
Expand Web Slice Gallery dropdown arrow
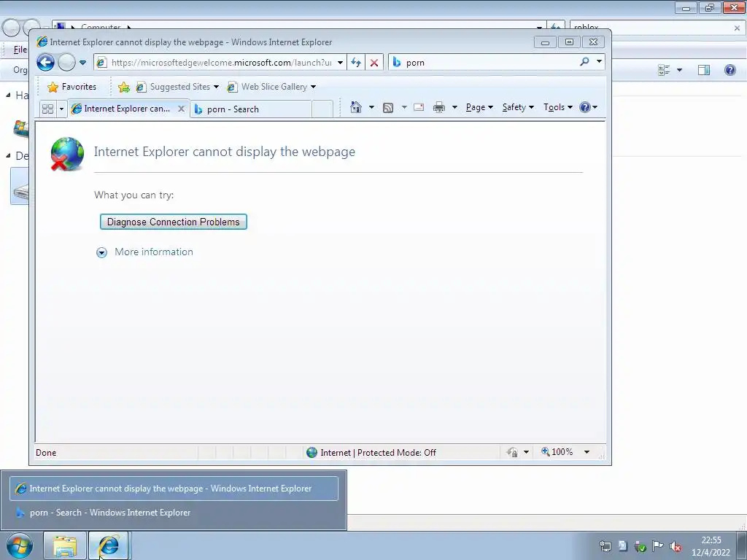[313, 87]
